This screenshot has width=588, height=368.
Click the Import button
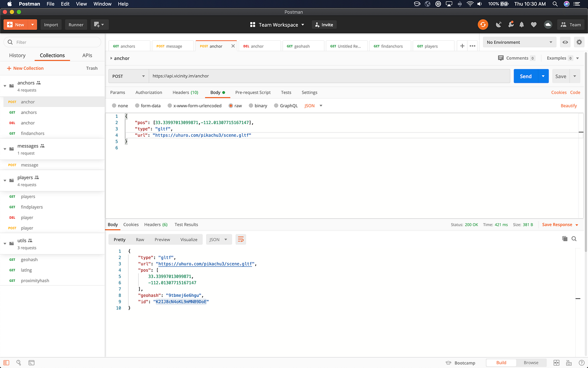[x=51, y=25]
